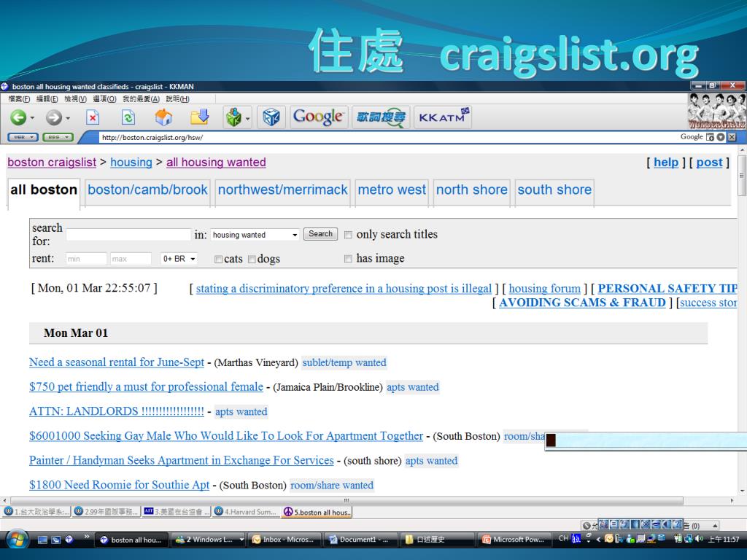Click the Switch windows quick launch icon
Screen dimensions: 747x560
[56, 540]
